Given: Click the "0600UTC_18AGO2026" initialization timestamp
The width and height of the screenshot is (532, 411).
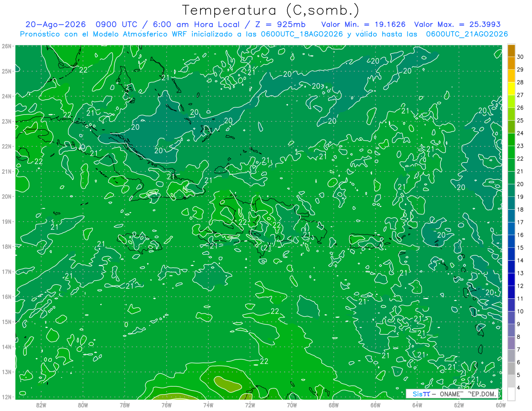Looking at the screenshot, I should pyautogui.click(x=301, y=34).
